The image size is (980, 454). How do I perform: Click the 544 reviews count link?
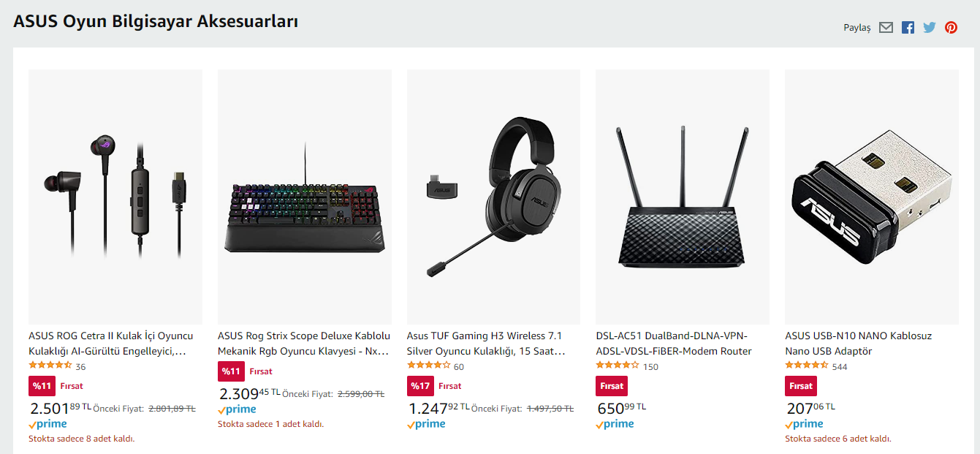[x=840, y=367]
